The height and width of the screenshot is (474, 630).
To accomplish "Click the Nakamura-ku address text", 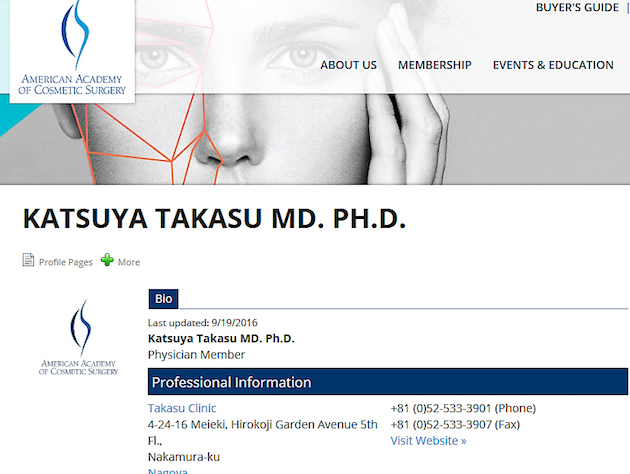I will pos(184,457).
